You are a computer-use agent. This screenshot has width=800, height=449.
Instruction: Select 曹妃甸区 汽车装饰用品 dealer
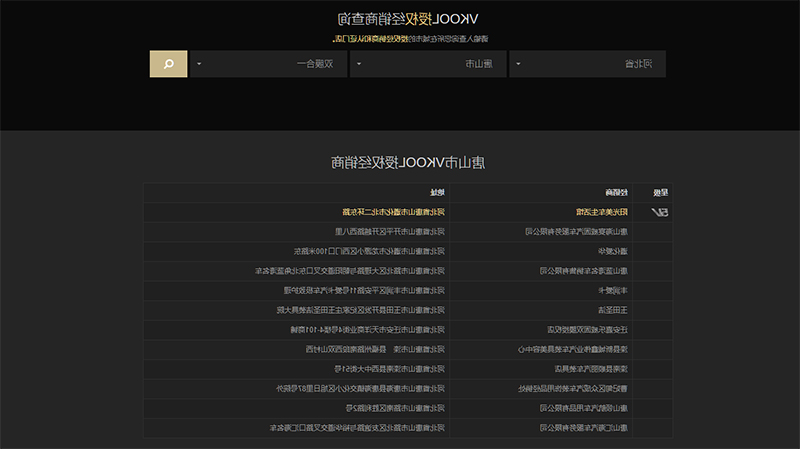pyautogui.click(x=573, y=389)
